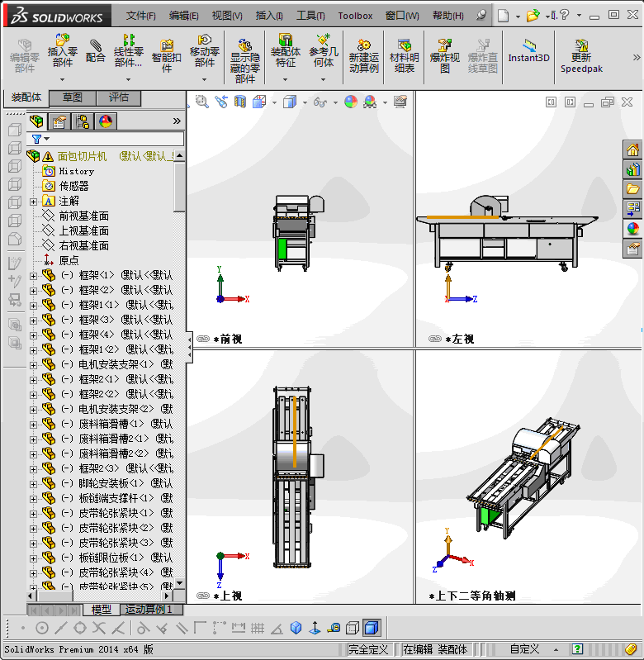Viewport: 644px width, 660px height.
Task: Open the 文件(F) menu
Action: point(141,16)
